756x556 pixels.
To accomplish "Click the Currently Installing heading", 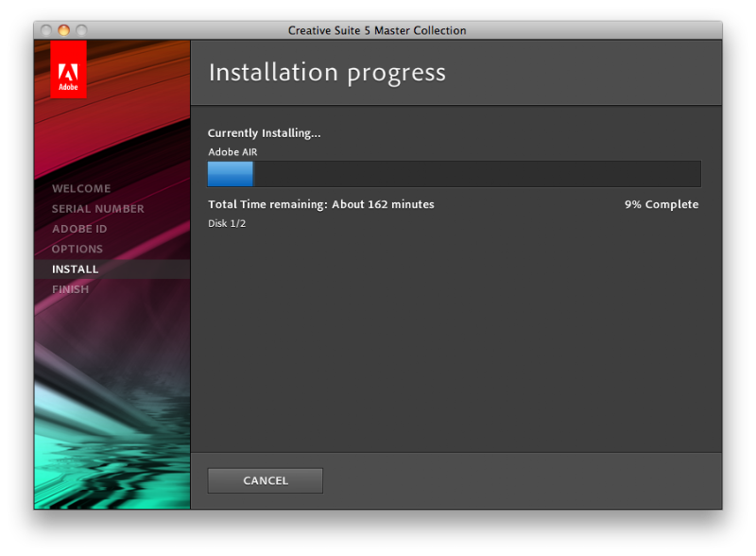I will tap(265, 133).
